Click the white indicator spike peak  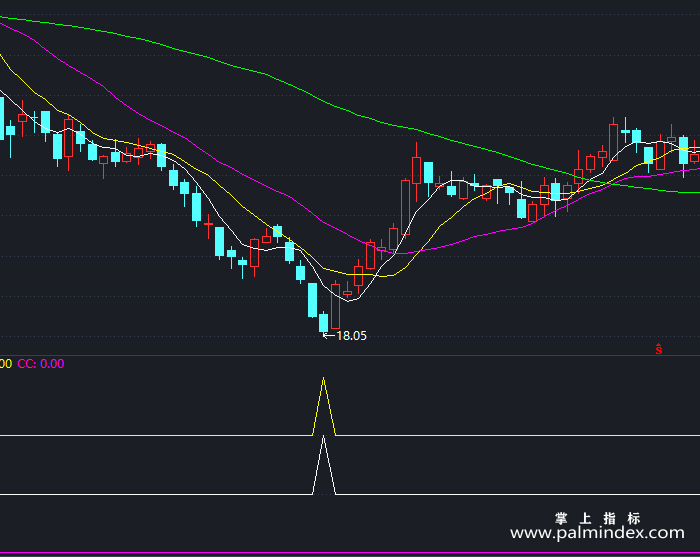[324, 437]
